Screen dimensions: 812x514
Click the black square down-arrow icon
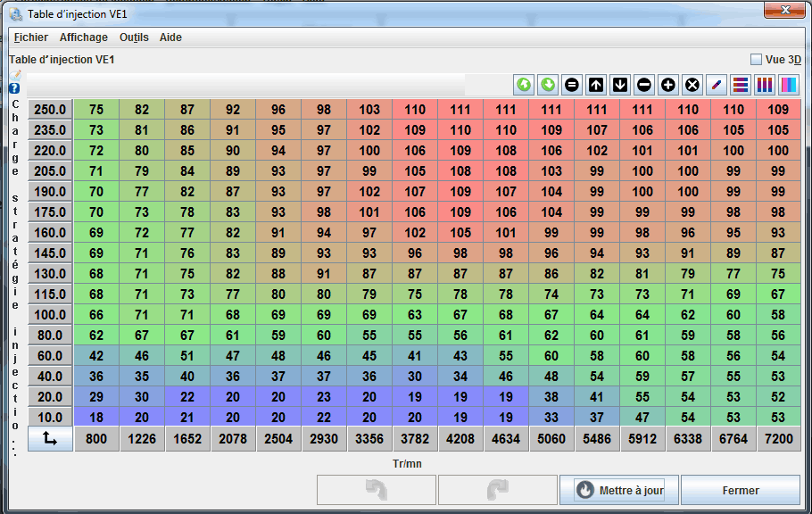pos(620,85)
